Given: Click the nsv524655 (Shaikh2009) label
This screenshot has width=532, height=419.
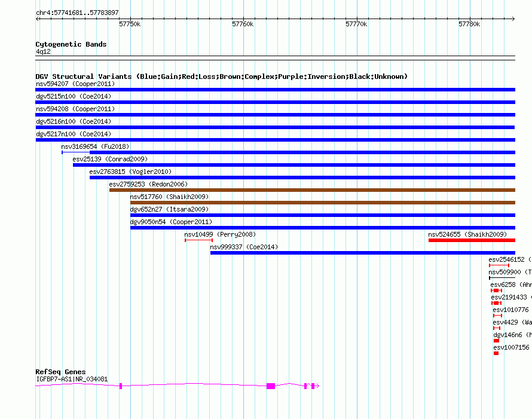Looking at the screenshot, I should tap(467, 234).
